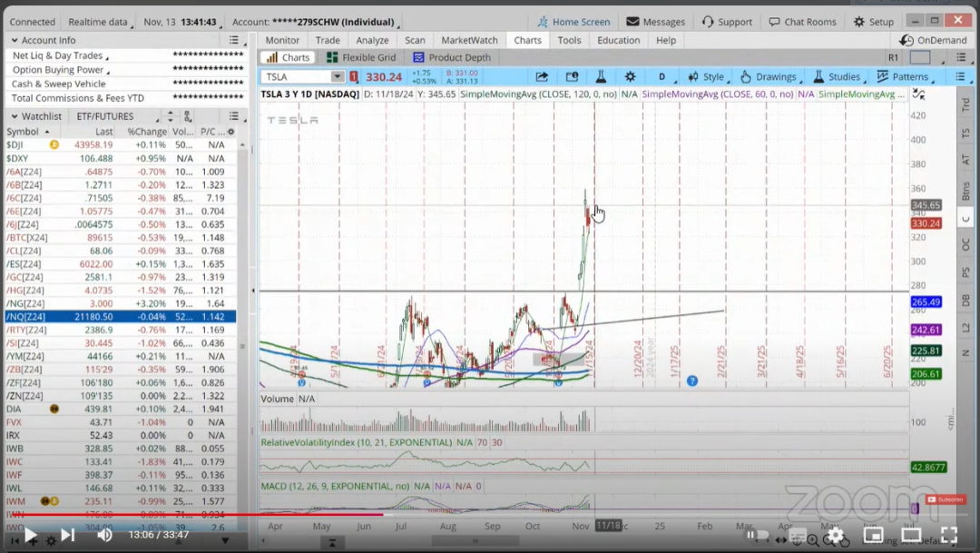Open chart settings gear icon
The height and width of the screenshot is (553, 980).
[630, 77]
